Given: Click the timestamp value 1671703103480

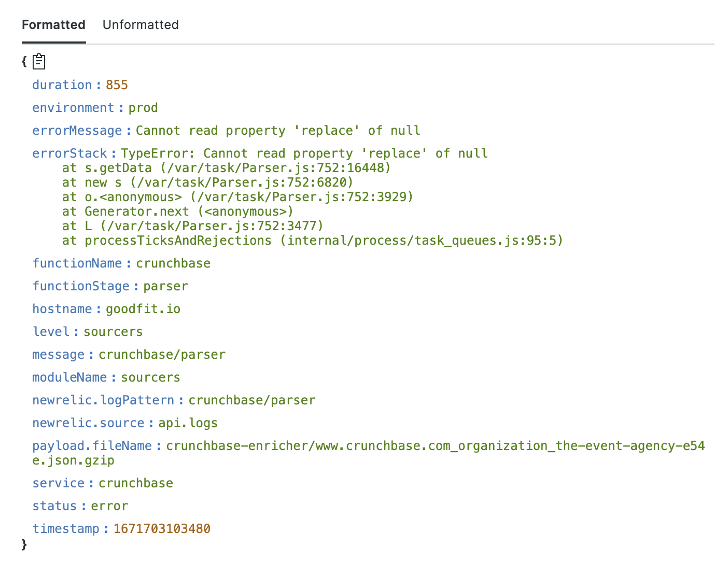Looking at the screenshot, I should click(162, 529).
